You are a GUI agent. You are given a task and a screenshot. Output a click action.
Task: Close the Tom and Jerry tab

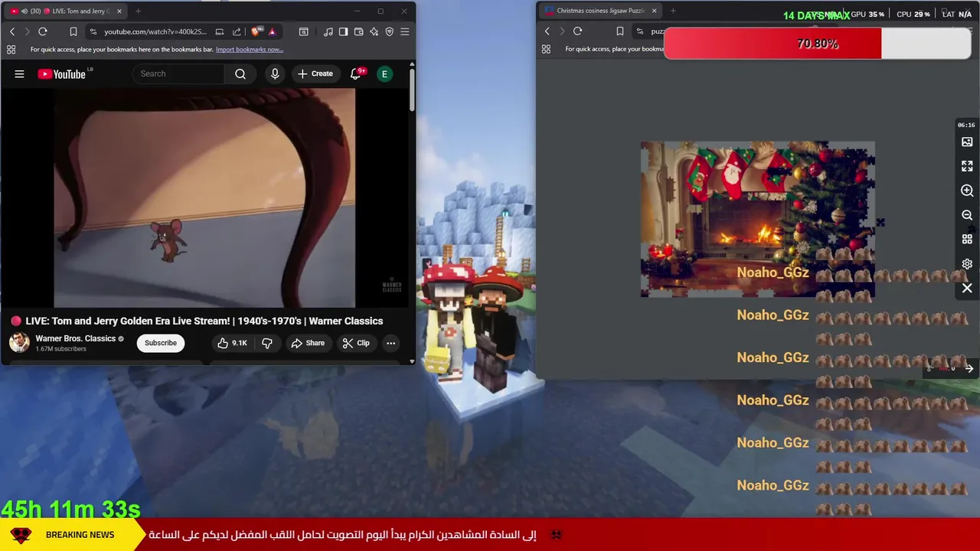[119, 11]
